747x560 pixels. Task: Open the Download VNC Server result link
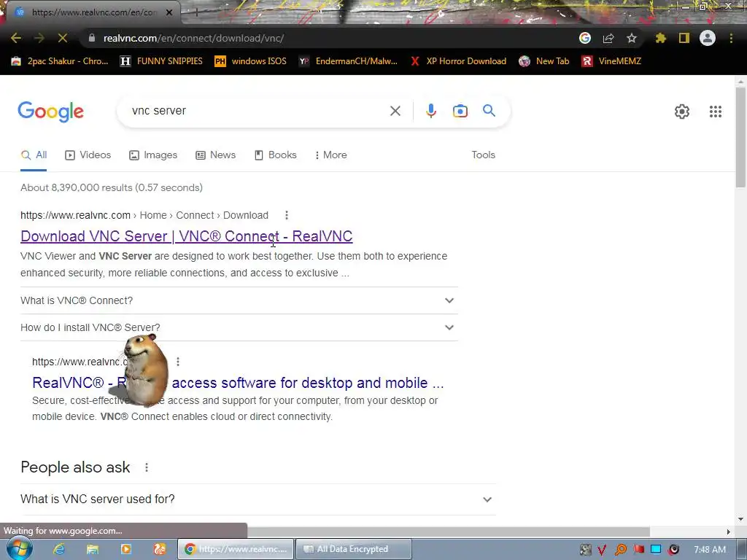[186, 236]
